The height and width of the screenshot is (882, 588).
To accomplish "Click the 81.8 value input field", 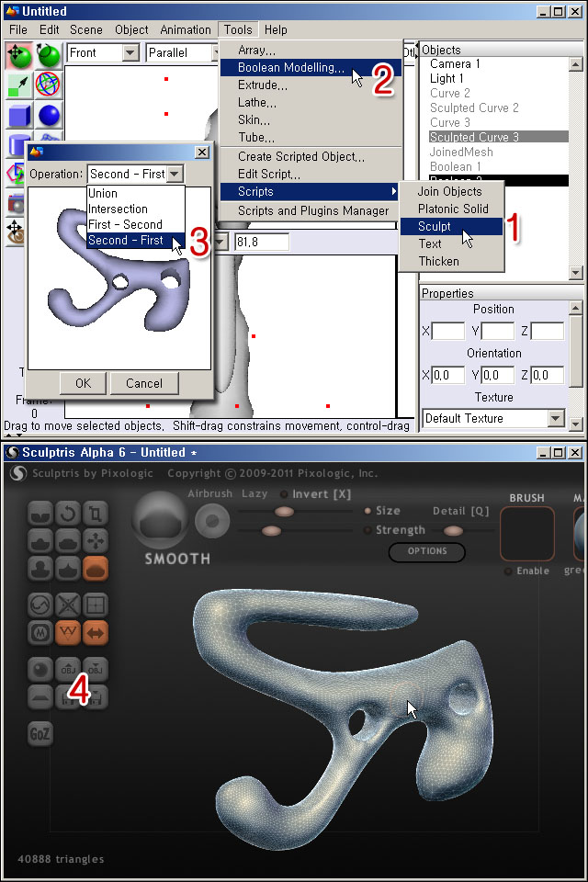I will [262, 242].
